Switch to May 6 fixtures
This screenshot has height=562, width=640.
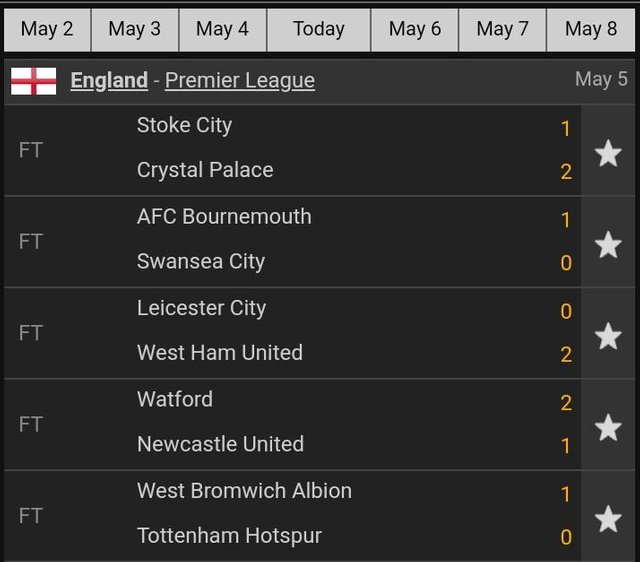(x=415, y=30)
